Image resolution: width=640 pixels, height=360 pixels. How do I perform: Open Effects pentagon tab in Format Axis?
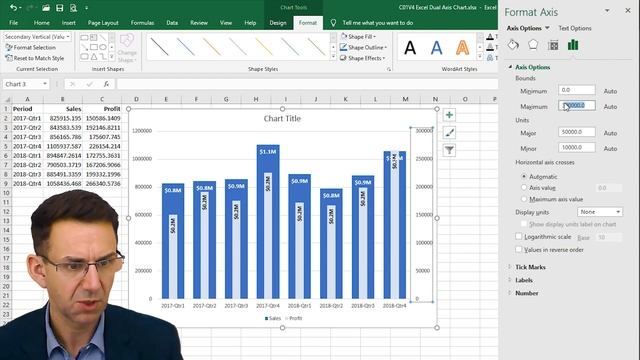(533, 45)
